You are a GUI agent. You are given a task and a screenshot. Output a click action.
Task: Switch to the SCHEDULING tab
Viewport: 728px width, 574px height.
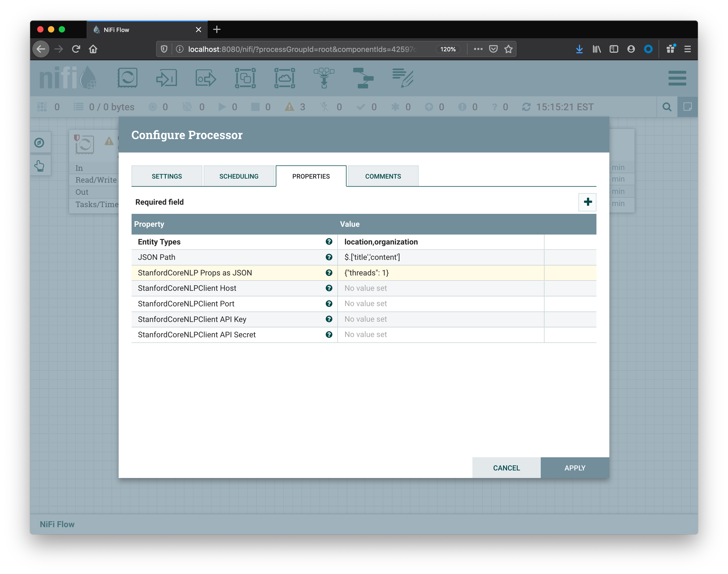tap(239, 176)
